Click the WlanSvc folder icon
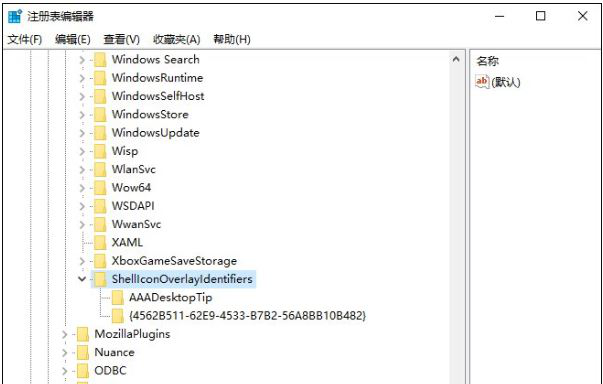Viewport: 603px width, 384px height. pyautogui.click(x=100, y=170)
